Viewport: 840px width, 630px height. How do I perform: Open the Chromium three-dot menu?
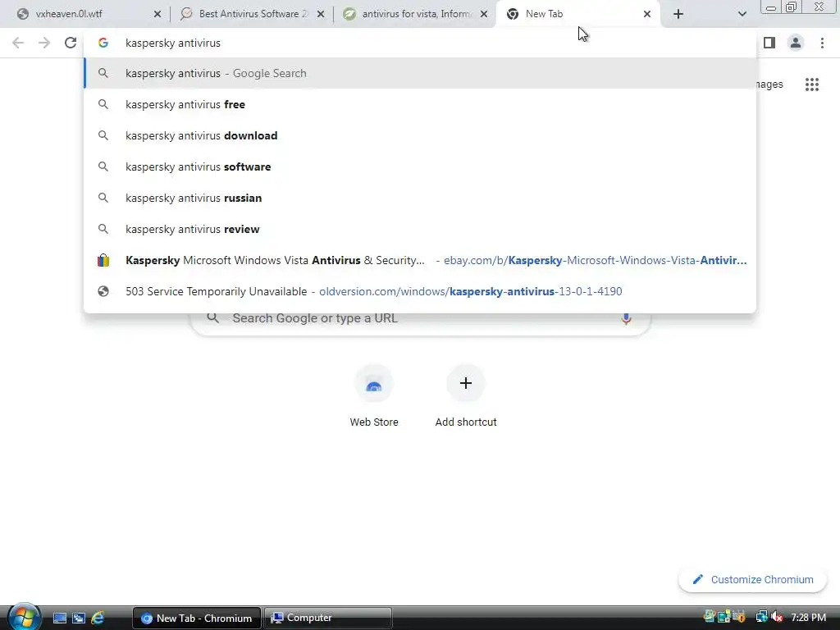tap(822, 43)
